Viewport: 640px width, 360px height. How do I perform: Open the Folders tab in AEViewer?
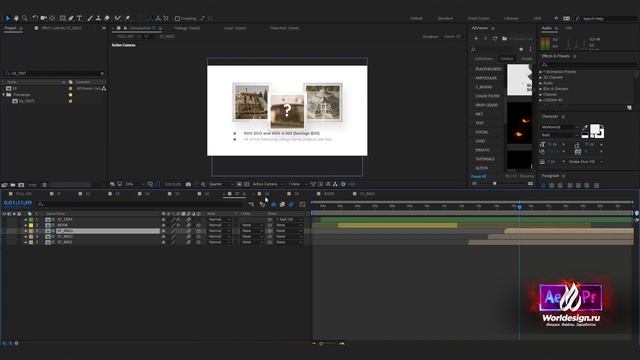(x=507, y=59)
